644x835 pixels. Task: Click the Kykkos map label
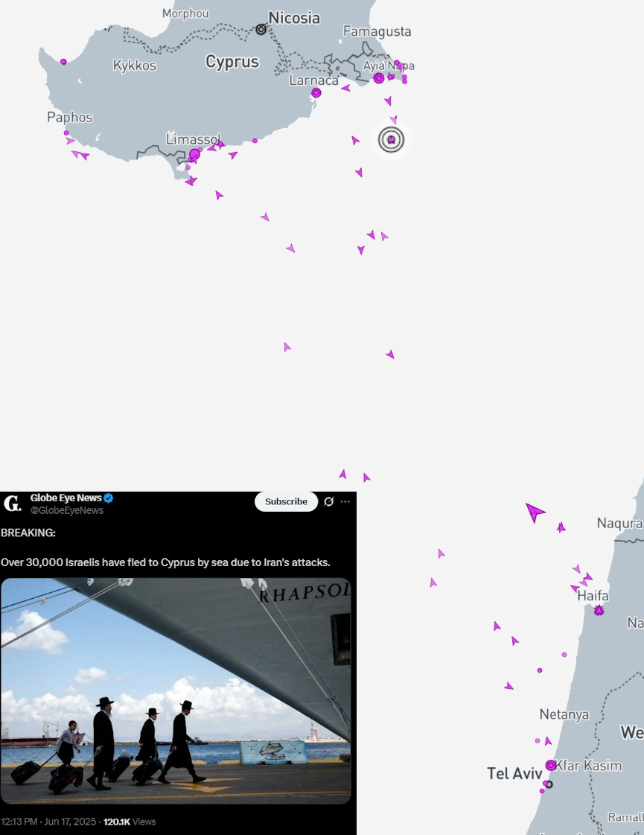tap(135, 66)
